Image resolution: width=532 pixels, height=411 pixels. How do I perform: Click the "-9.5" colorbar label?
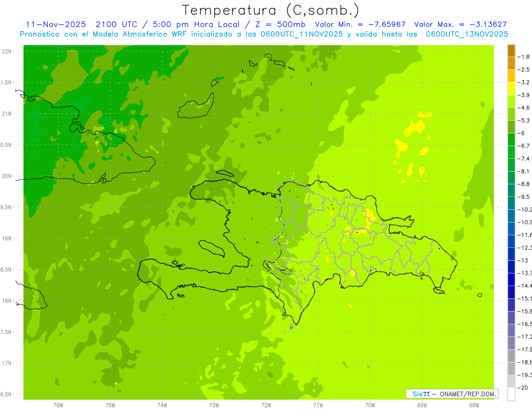524,196
